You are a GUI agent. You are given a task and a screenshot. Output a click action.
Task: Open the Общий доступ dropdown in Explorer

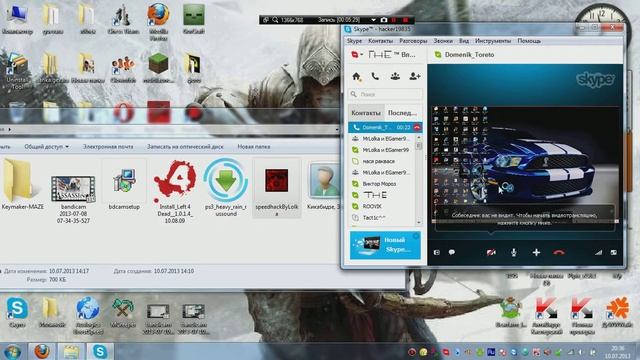tap(46, 147)
